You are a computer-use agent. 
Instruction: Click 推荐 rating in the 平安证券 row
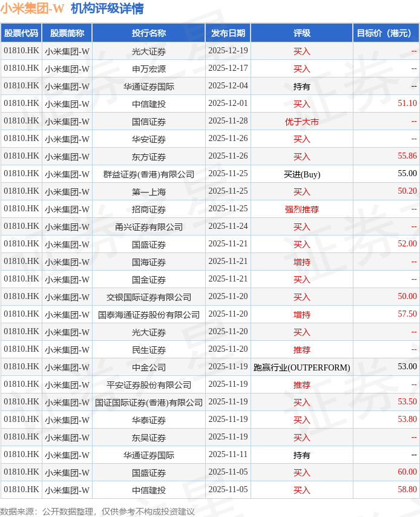tap(301, 385)
